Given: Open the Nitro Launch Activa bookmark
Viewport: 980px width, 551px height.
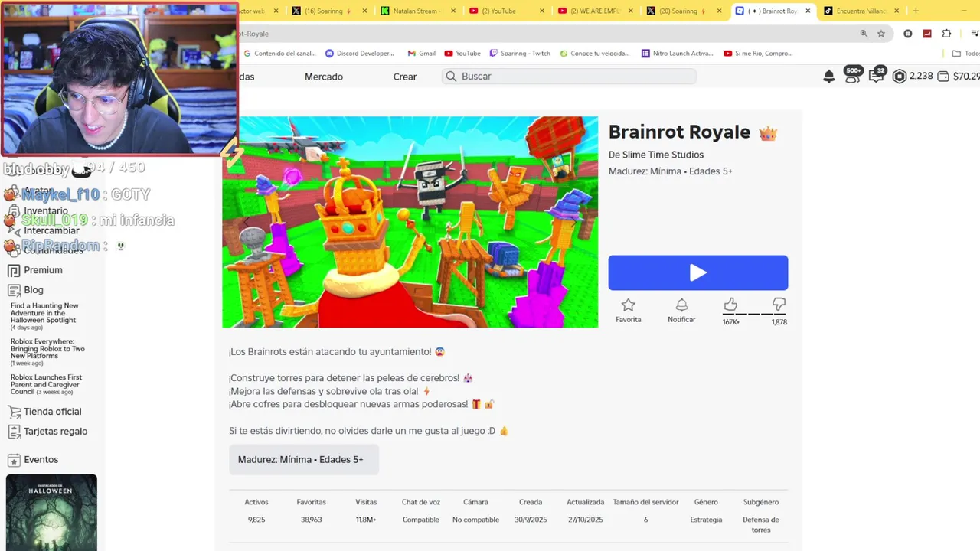Looking at the screenshot, I should pyautogui.click(x=677, y=54).
